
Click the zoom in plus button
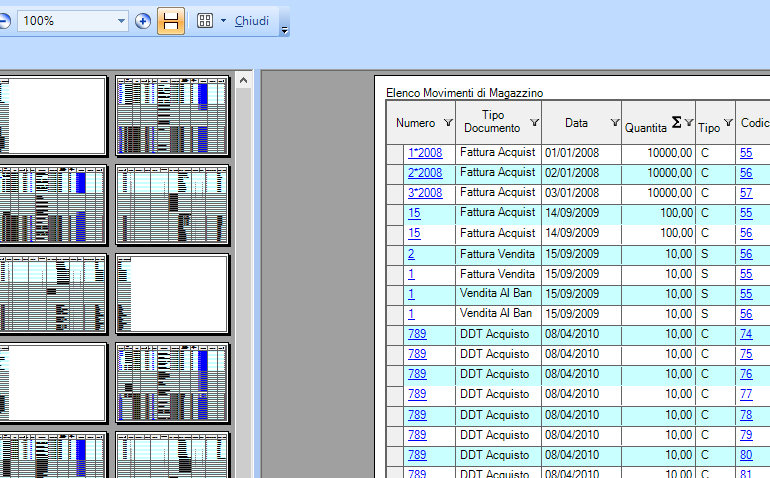pyautogui.click(x=143, y=21)
